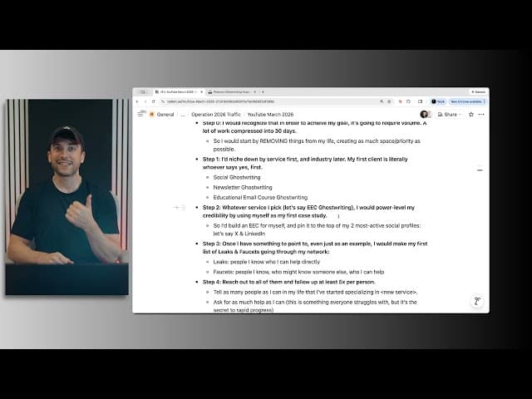532x399 pixels.
Task: Switch to the second browser tab
Action: 232,92
